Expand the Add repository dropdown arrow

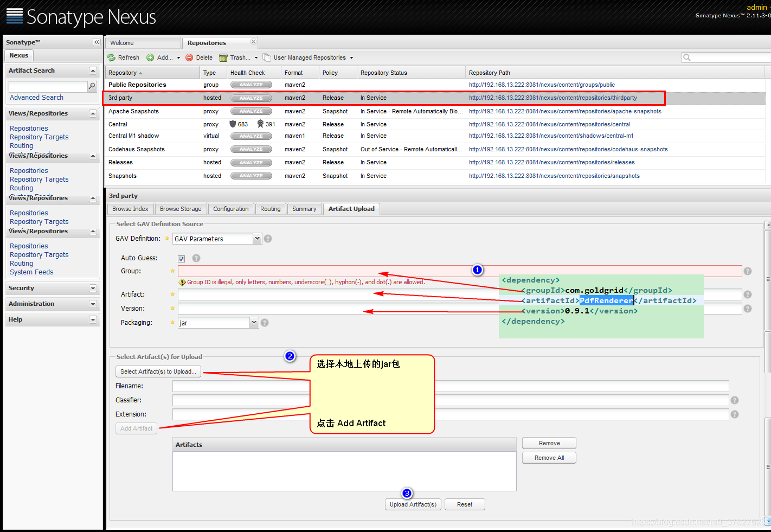[178, 57]
